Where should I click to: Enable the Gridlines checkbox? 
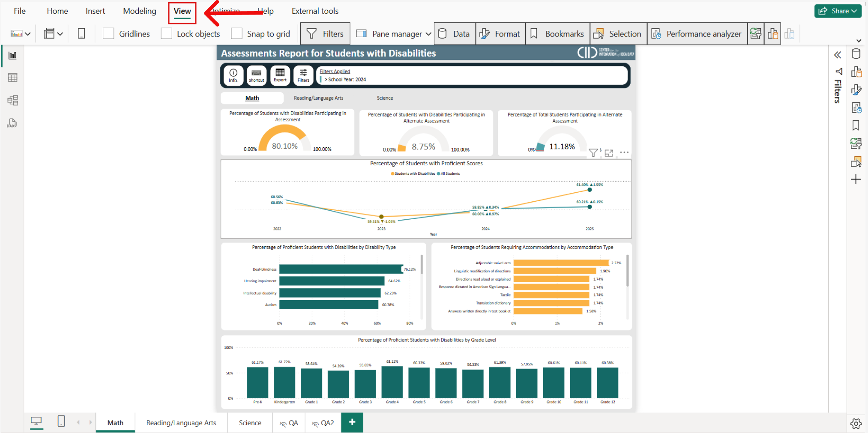(109, 34)
